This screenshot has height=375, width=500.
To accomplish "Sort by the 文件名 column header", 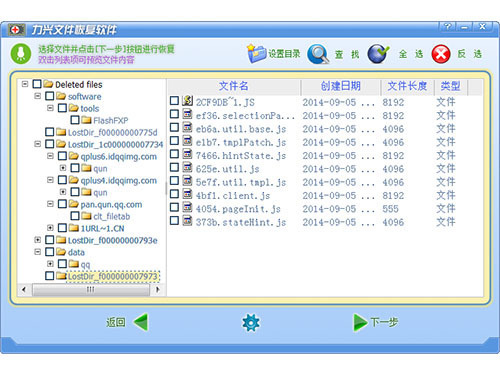I will coord(234,86).
